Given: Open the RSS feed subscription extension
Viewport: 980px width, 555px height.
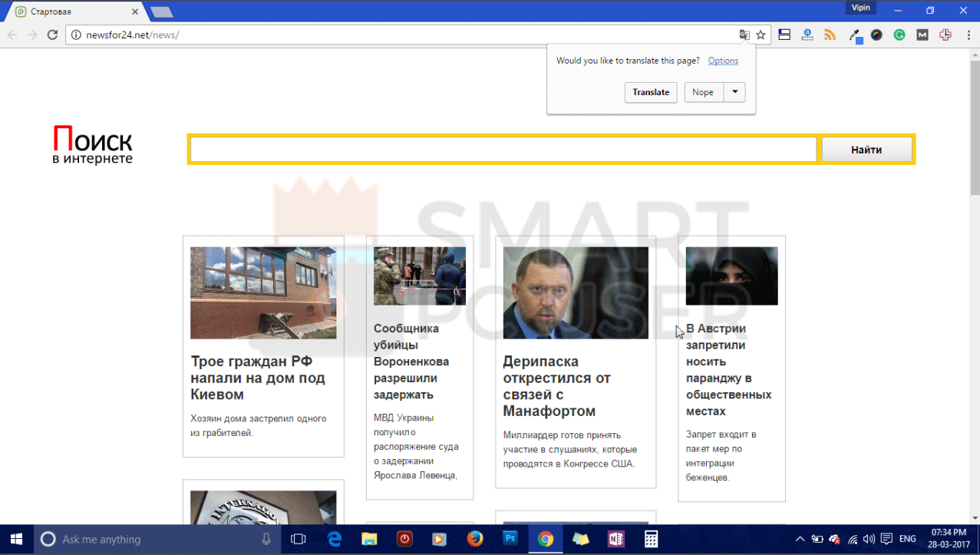Looking at the screenshot, I should [x=830, y=35].
